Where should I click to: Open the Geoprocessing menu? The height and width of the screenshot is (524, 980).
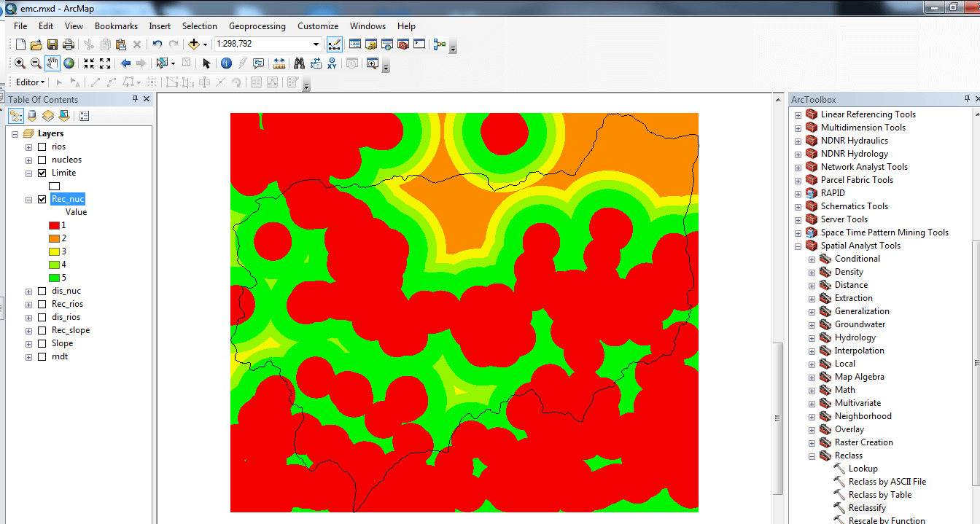(257, 26)
